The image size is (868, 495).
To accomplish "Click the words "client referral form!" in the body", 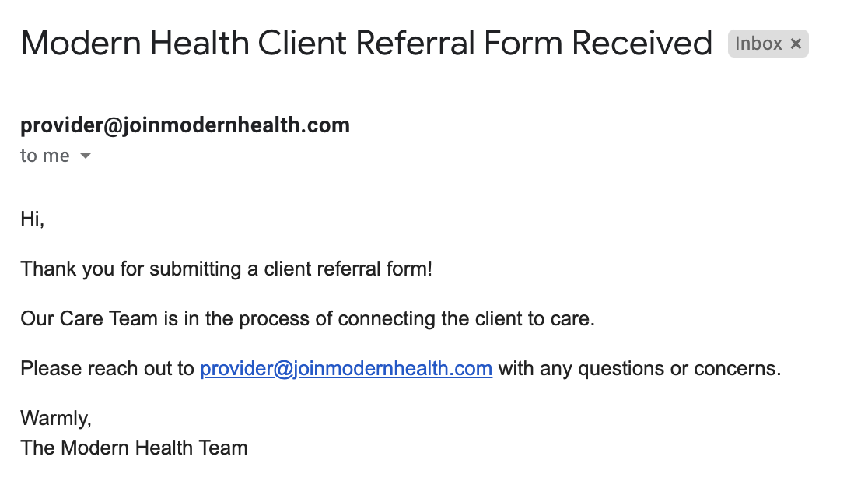I will click(348, 269).
